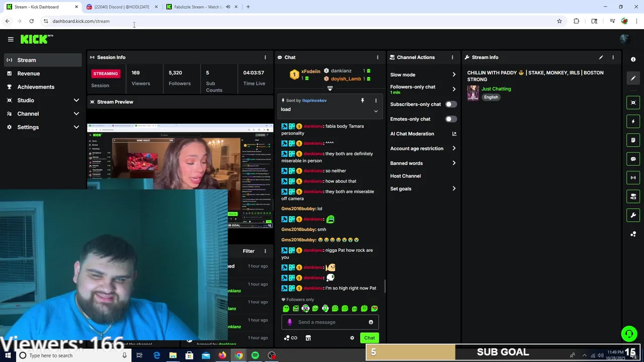
Task: Toggle Subscribers-only chat switch
Action: coord(451,104)
